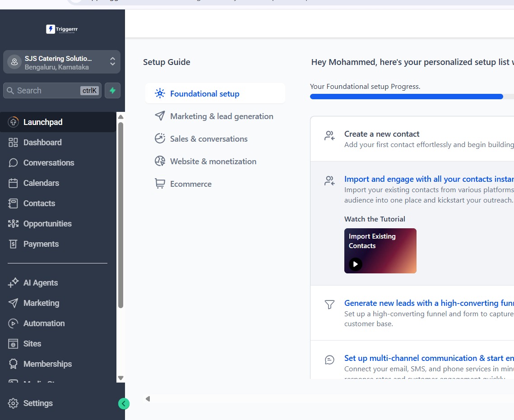The image size is (514, 420).
Task: Click the horizontal scroll left arrow
Action: 148,399
